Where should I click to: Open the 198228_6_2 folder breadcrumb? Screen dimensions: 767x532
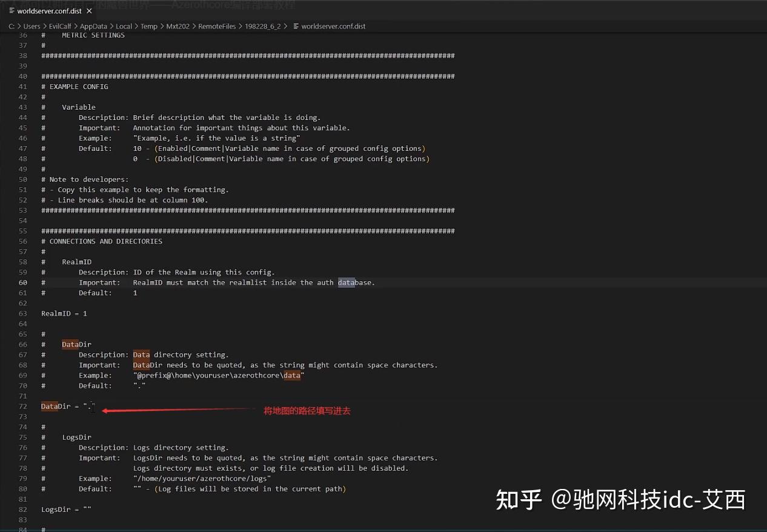tap(264, 26)
